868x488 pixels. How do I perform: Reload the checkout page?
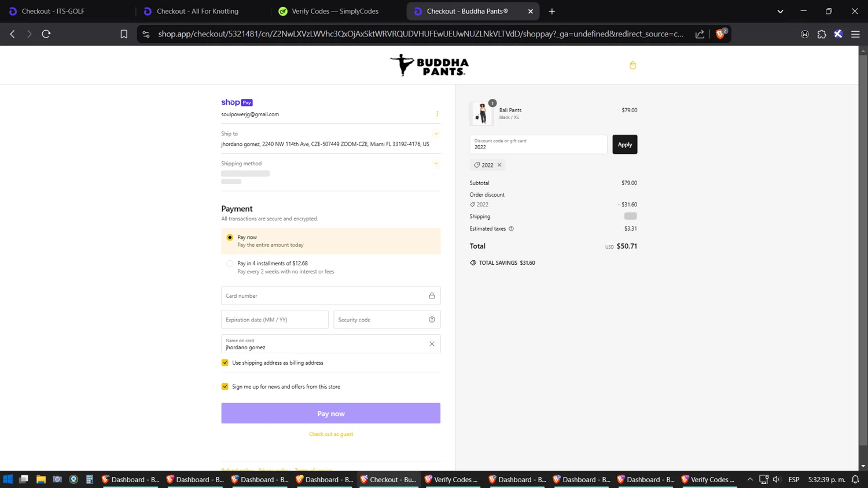pos(46,34)
